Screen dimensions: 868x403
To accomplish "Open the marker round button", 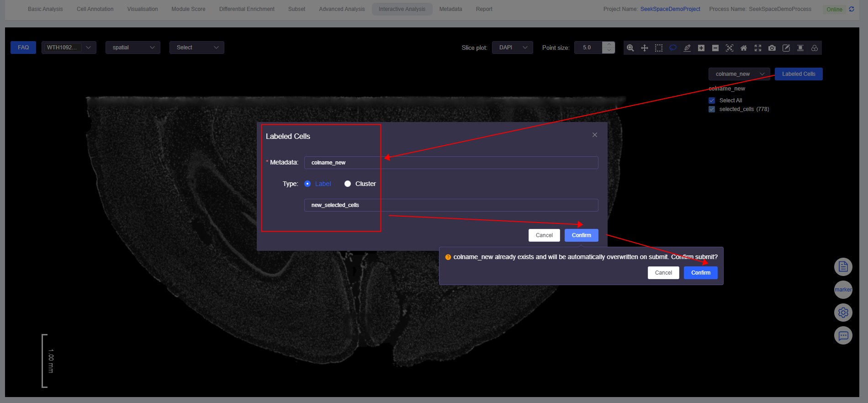I will click(843, 290).
